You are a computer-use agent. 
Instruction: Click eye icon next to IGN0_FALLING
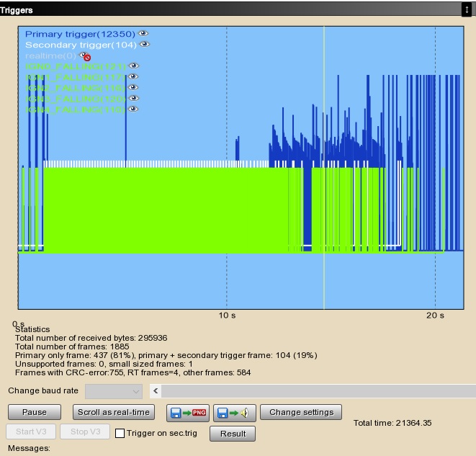(x=133, y=66)
